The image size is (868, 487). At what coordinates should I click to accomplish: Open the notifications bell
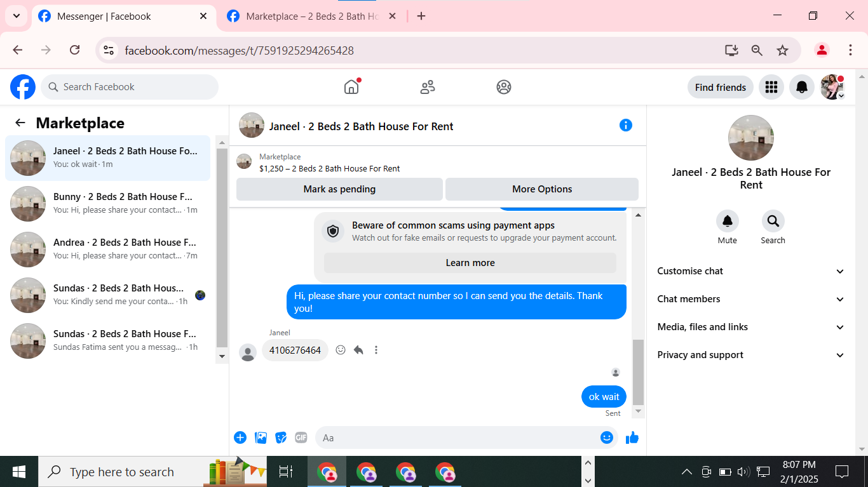(x=802, y=87)
